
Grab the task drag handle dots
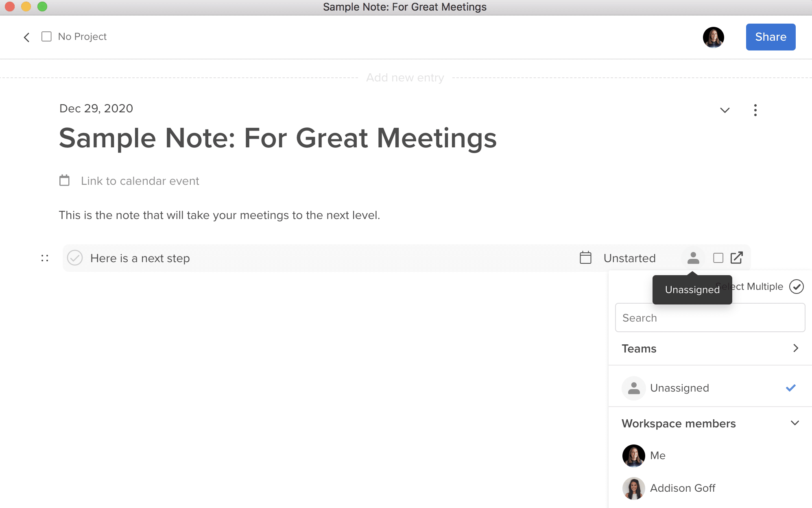tap(44, 258)
